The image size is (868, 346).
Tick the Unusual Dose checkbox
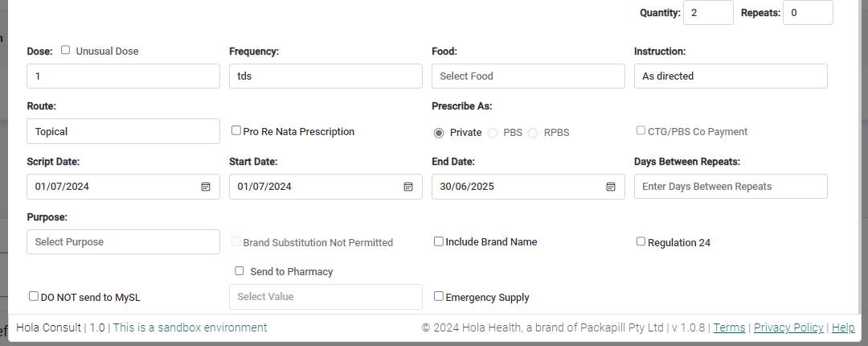65,50
